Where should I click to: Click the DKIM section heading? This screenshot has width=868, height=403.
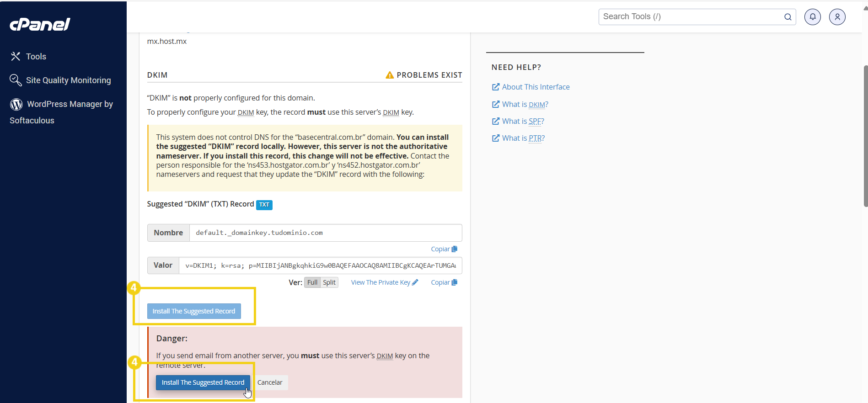157,75
